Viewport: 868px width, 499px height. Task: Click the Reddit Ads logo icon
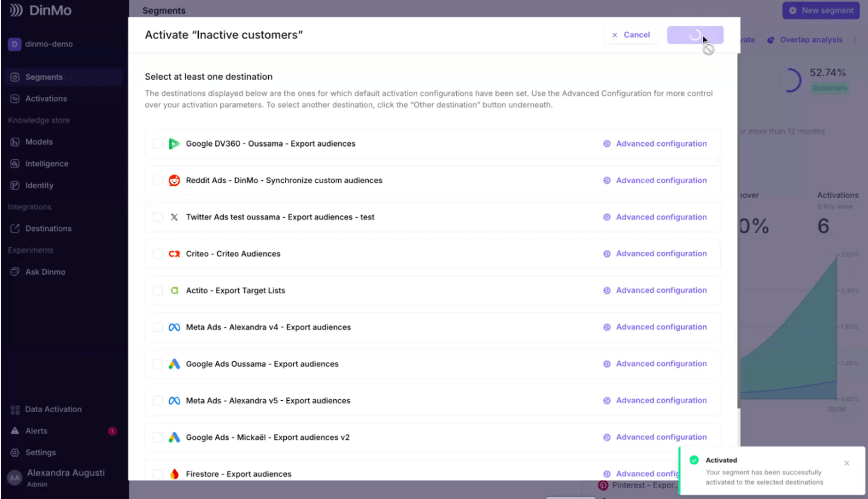click(x=174, y=181)
